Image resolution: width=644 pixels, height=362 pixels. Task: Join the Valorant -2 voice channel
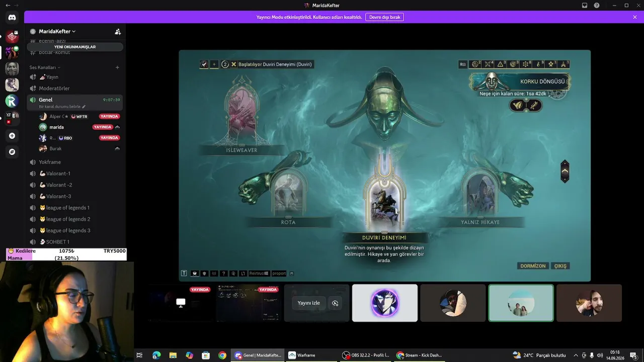coord(74,185)
